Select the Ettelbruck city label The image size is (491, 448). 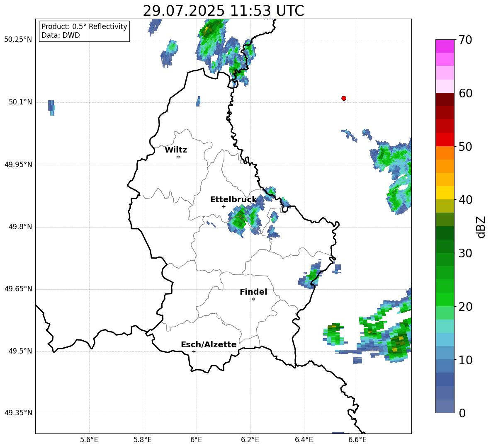[233, 200]
